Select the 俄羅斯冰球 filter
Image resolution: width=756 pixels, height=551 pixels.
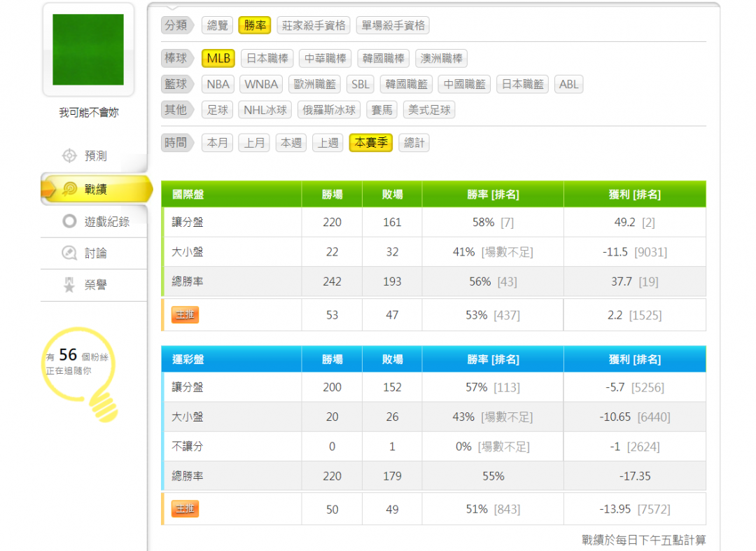(x=329, y=110)
